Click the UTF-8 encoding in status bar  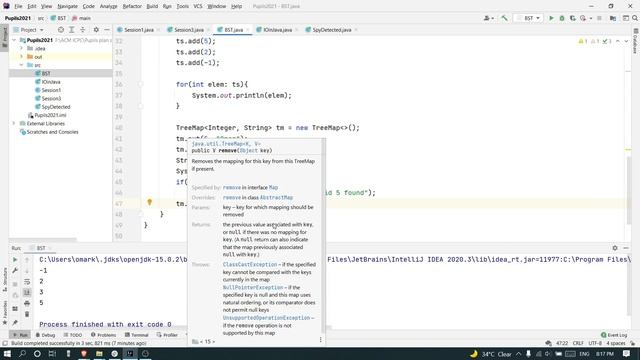pos(595,343)
